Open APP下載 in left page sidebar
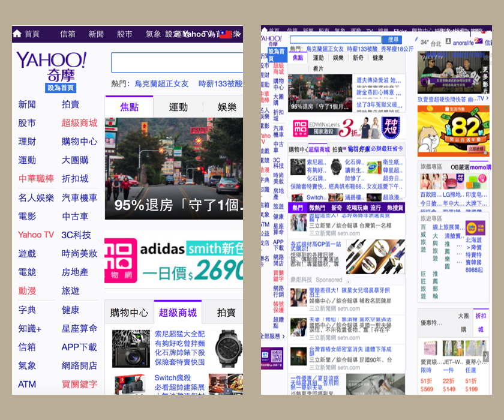The image size is (504, 420). coord(79,347)
